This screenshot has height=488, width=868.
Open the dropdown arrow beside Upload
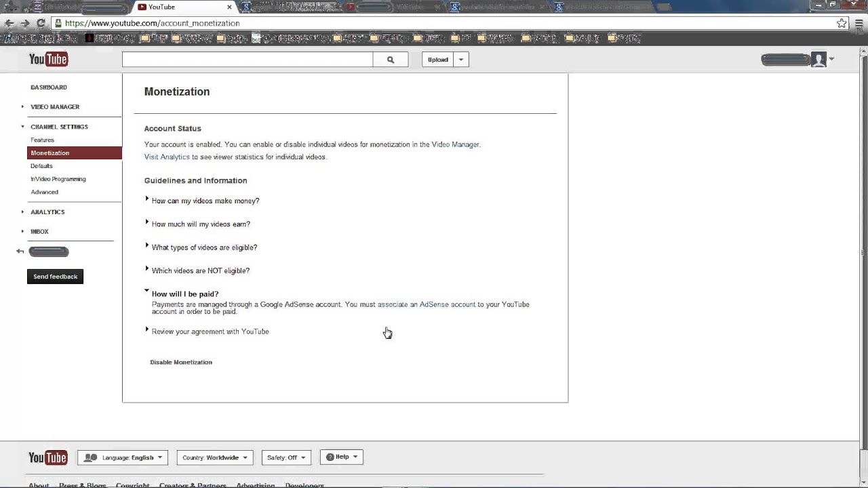[461, 60]
